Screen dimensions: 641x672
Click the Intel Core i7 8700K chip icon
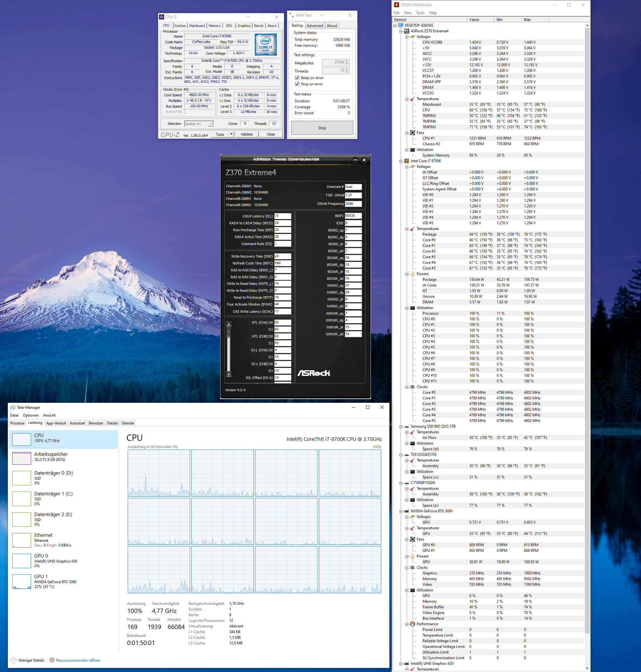coord(407,161)
